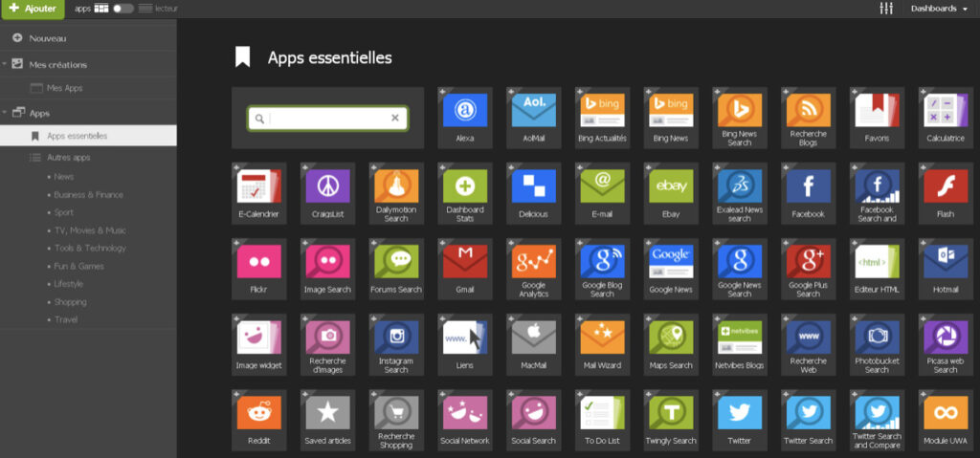Select Apps essentielles sidebar item
This screenshot has width=980, height=458.
click(88, 136)
